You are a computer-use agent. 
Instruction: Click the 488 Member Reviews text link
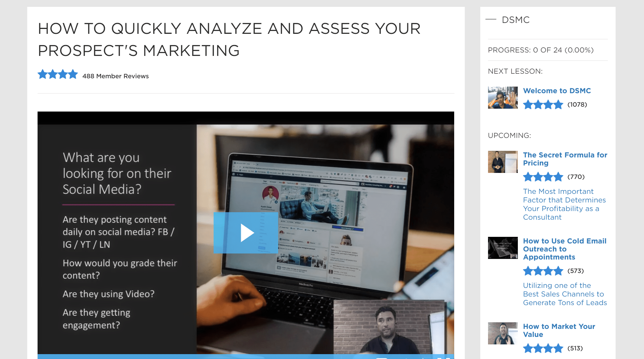(115, 76)
